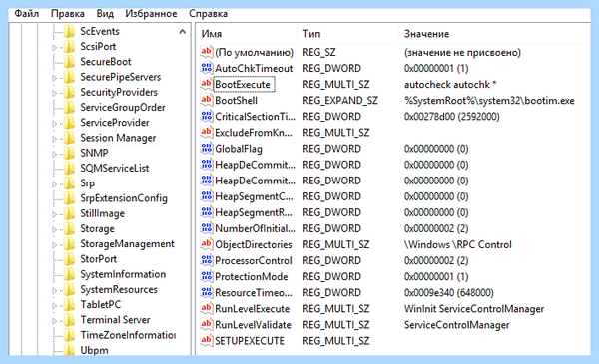Screen dimensions: 599x364
Task: Click the value WinInit ServiceControlManager
Action: [x=474, y=309]
